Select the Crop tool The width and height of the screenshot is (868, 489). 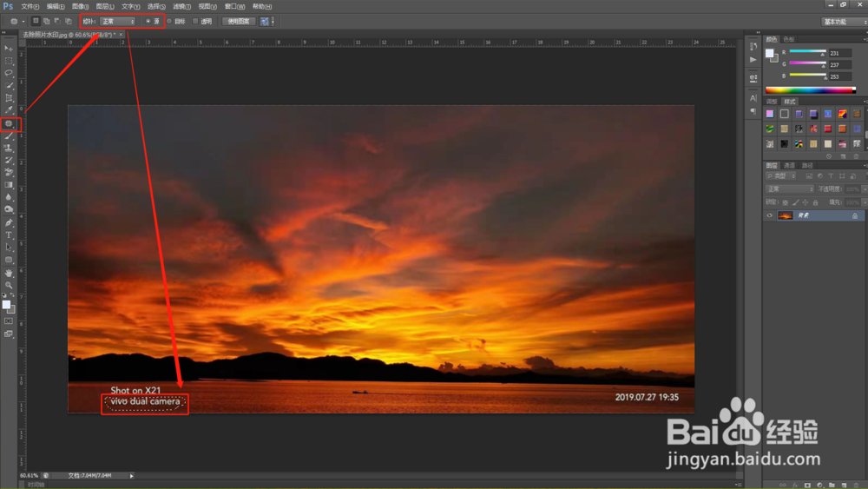click(9, 98)
